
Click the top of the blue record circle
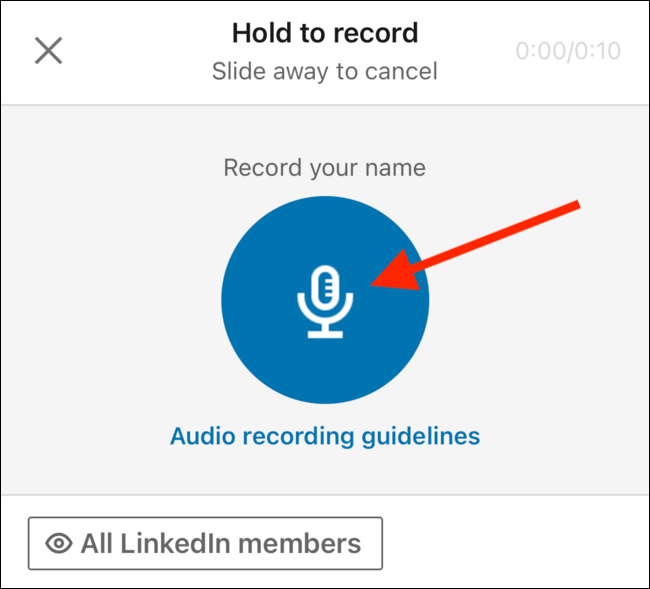click(x=325, y=203)
